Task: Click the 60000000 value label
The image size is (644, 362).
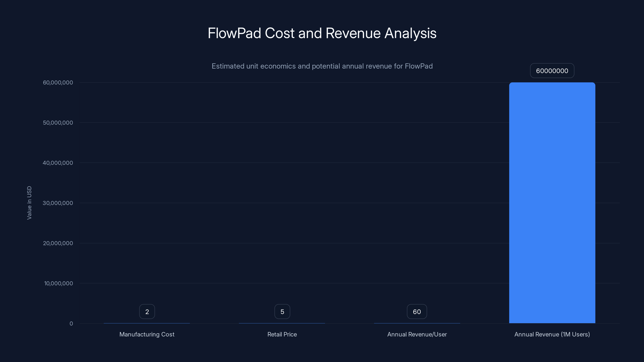Action: coord(552,71)
